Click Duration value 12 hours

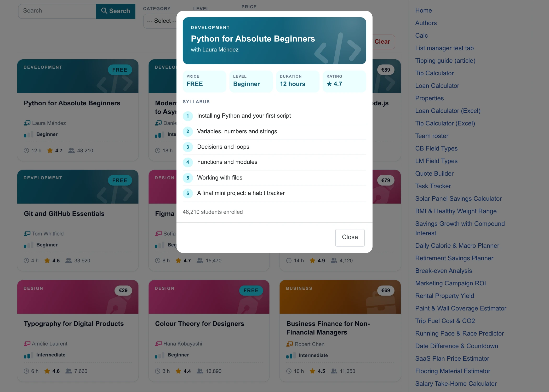pos(293,84)
